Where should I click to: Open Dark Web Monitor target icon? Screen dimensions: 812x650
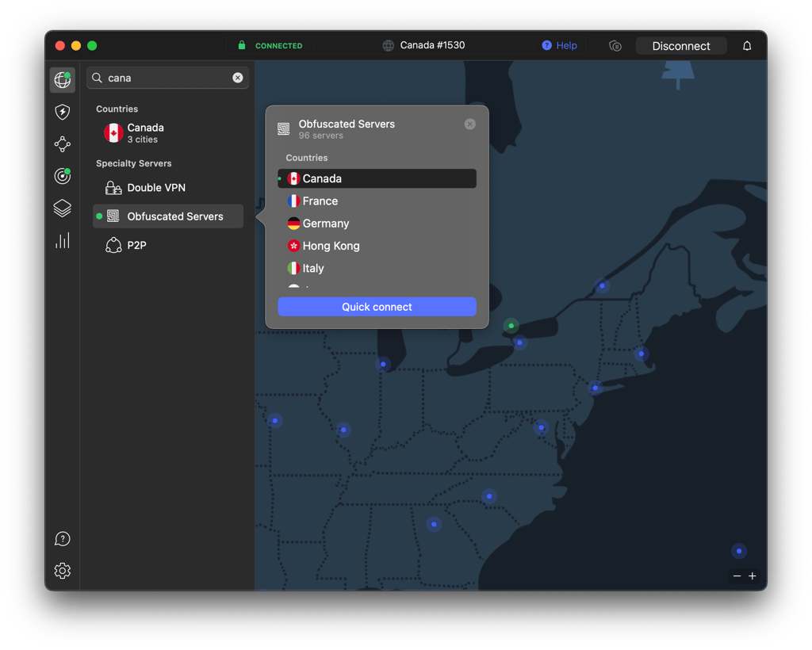[x=63, y=176]
